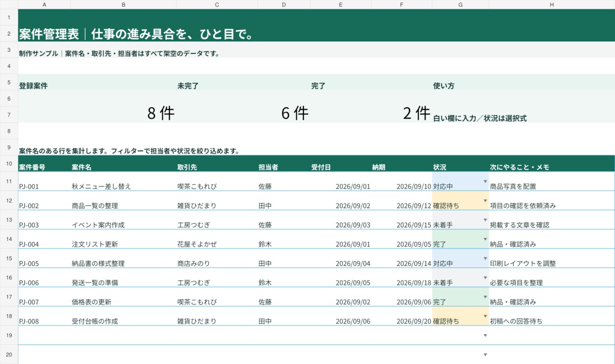615x364 pixels.
Task: Click the 案件番号 column heading cell
Action: (44, 164)
